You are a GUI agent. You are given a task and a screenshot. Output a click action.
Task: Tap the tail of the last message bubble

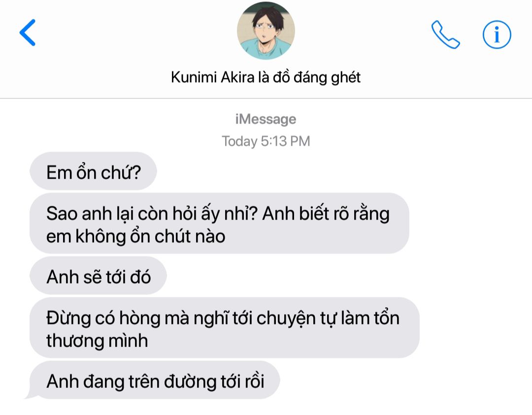point(30,394)
